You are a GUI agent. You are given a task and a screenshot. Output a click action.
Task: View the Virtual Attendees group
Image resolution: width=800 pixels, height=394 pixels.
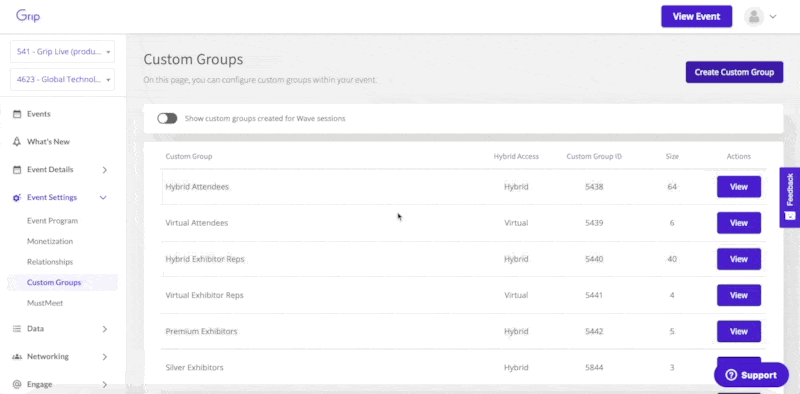click(x=739, y=223)
